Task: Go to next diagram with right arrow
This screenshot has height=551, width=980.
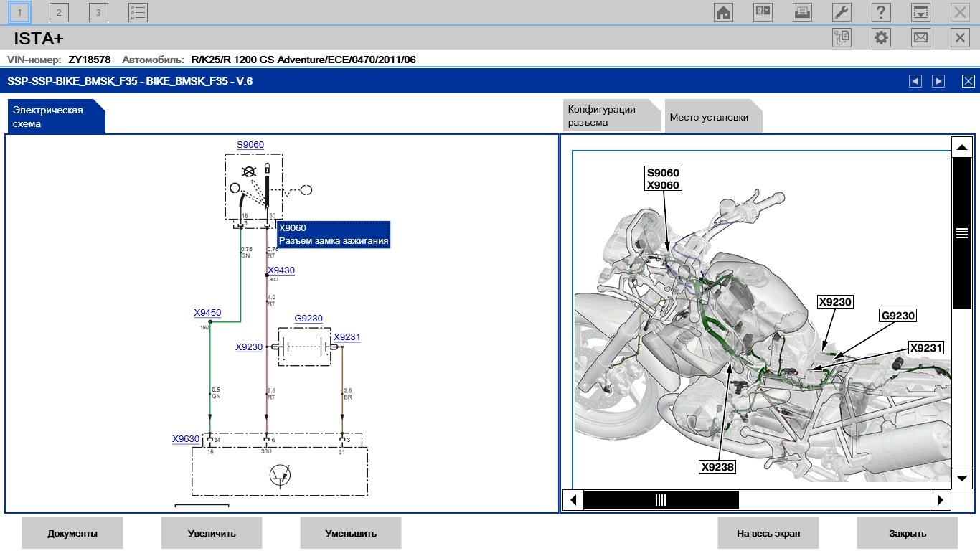Action: click(x=938, y=81)
